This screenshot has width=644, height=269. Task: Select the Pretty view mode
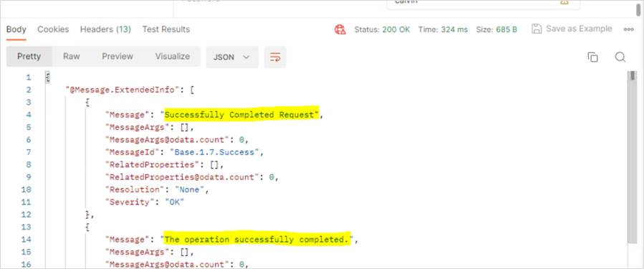tap(29, 57)
